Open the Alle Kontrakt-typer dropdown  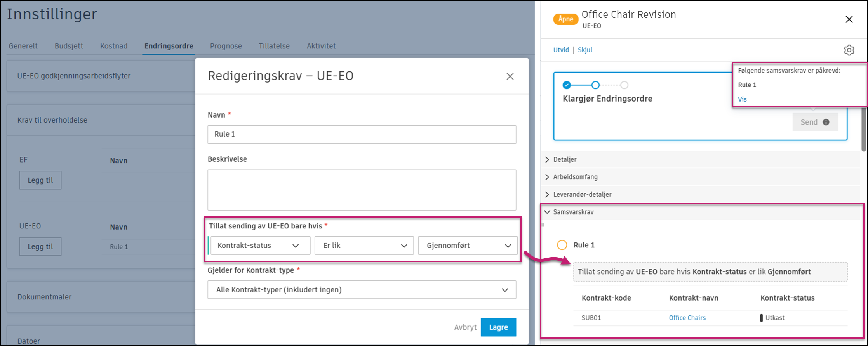(x=362, y=290)
